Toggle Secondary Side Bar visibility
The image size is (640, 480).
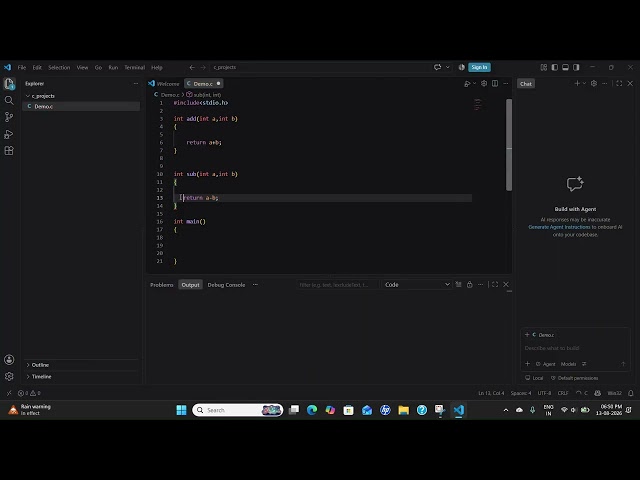(576, 67)
